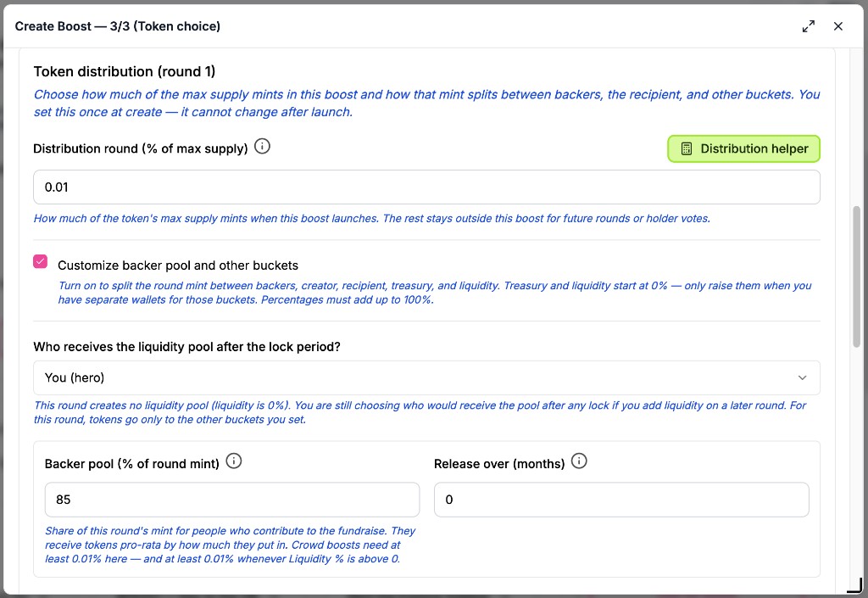868x598 pixels.
Task: Open the Distribution helper
Action: pyautogui.click(x=743, y=148)
